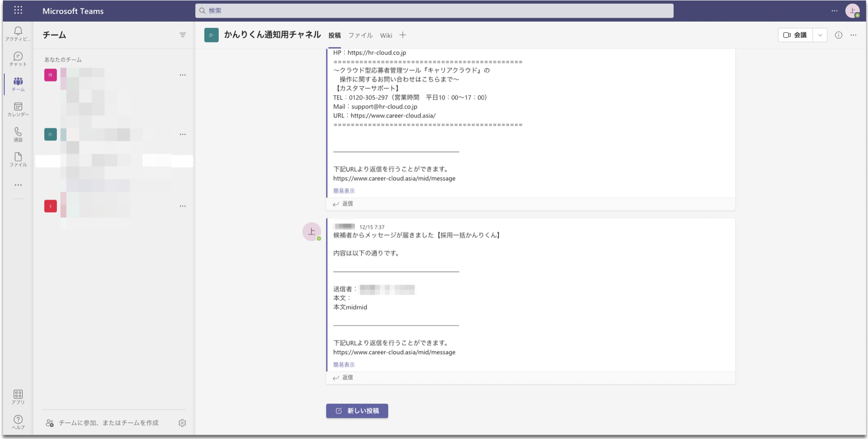The width and height of the screenshot is (868, 439).
Task: Add a new tab with the + icon
Action: [x=402, y=35]
